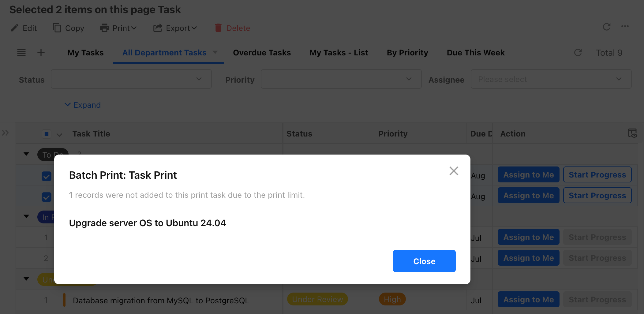Click the Edit pencil icon
The image size is (644, 314).
point(14,28)
